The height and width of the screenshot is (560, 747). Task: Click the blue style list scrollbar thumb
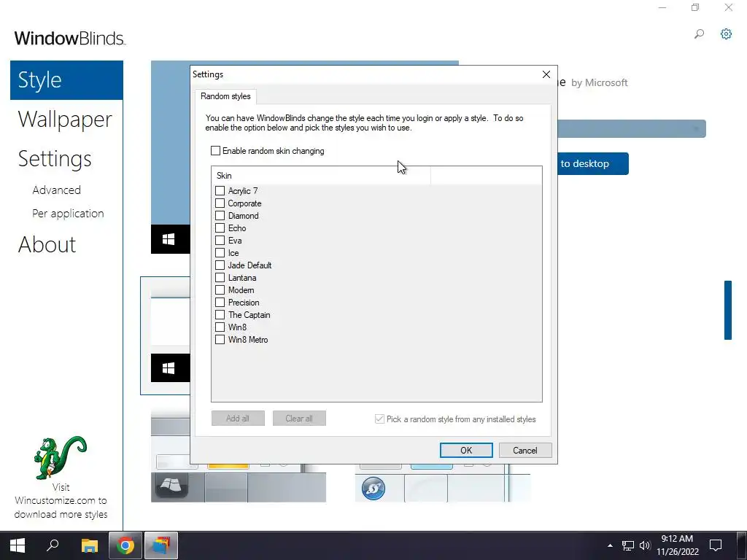point(728,310)
